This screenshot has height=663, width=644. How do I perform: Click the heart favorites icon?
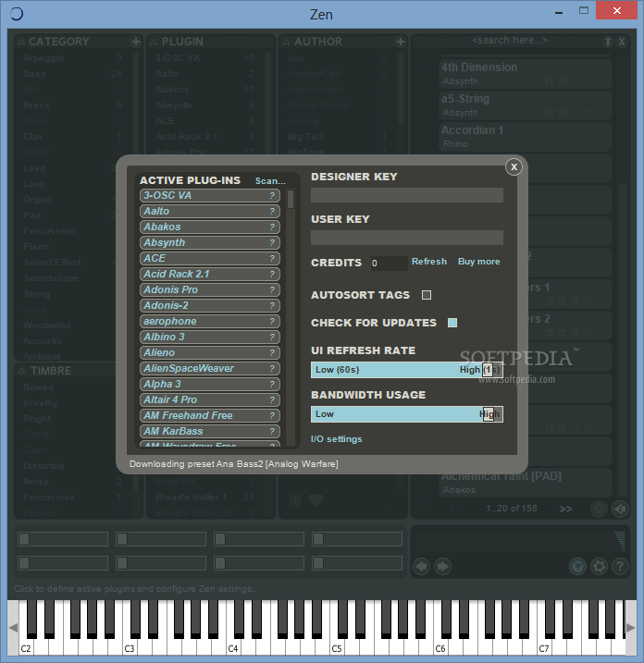pyautogui.click(x=316, y=500)
